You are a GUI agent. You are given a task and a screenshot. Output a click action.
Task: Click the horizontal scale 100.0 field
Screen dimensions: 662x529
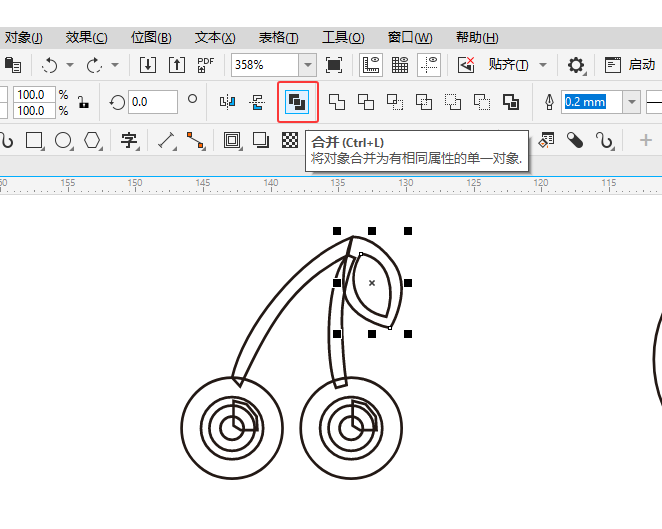point(34,95)
